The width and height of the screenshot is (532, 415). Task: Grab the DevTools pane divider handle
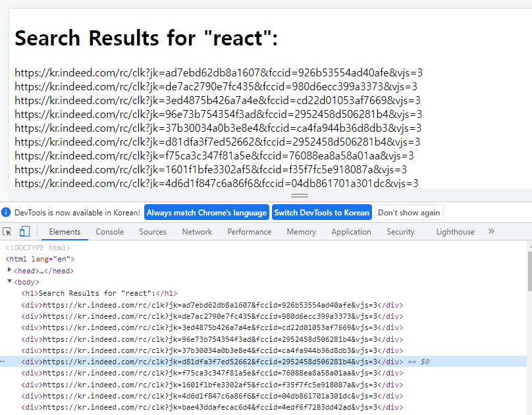point(300,196)
